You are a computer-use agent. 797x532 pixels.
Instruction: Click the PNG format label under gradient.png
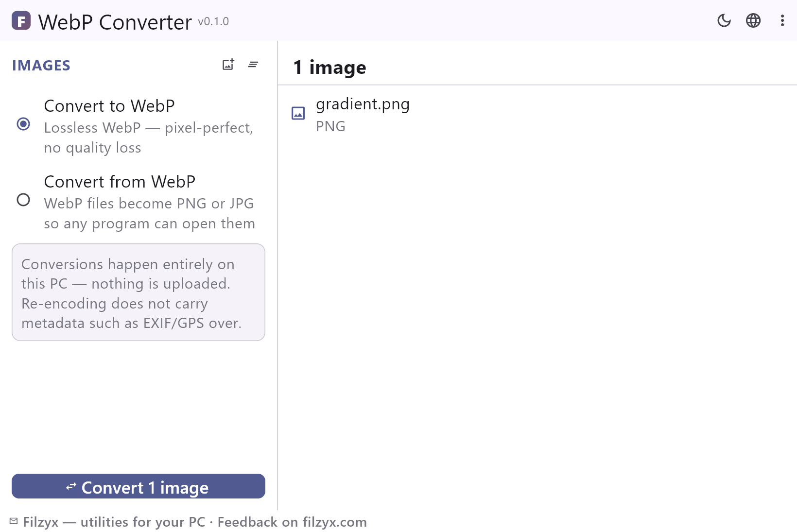[330, 126]
